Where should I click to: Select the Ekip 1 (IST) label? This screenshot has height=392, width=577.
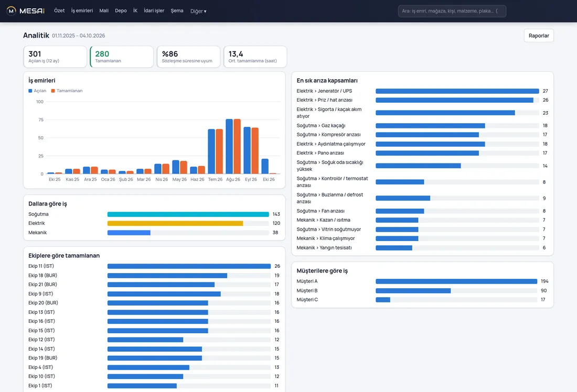[x=40, y=385]
